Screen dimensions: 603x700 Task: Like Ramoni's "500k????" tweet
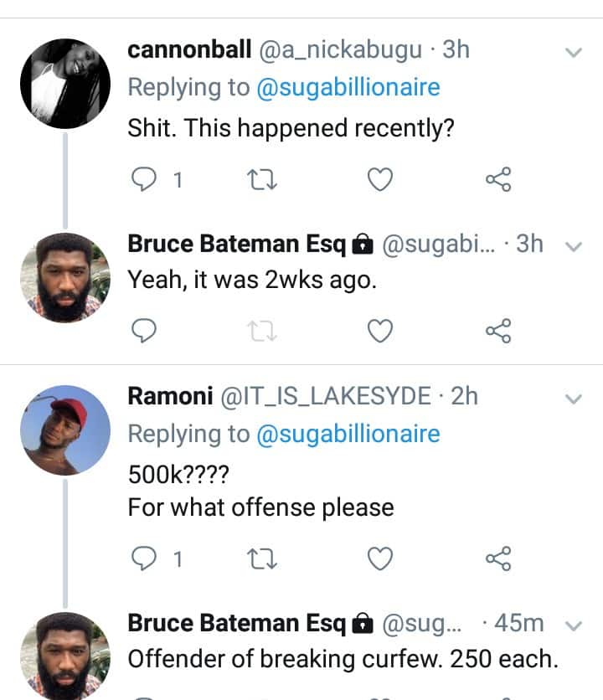click(381, 558)
